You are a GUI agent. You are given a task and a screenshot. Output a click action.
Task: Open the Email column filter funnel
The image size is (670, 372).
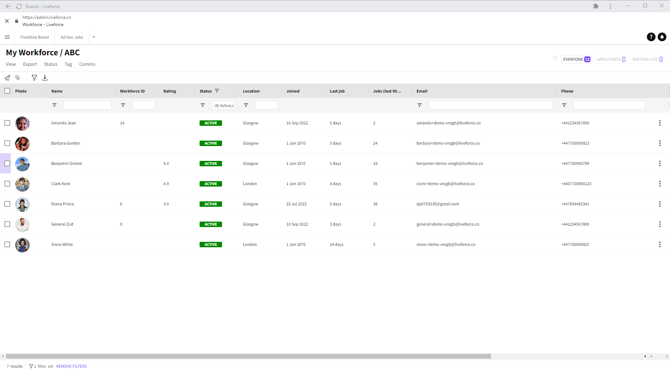click(420, 105)
